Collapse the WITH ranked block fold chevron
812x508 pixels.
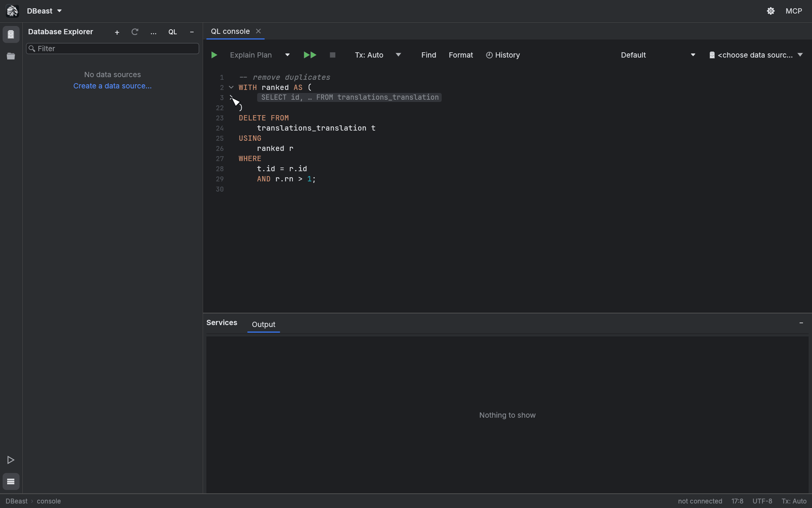click(x=231, y=87)
